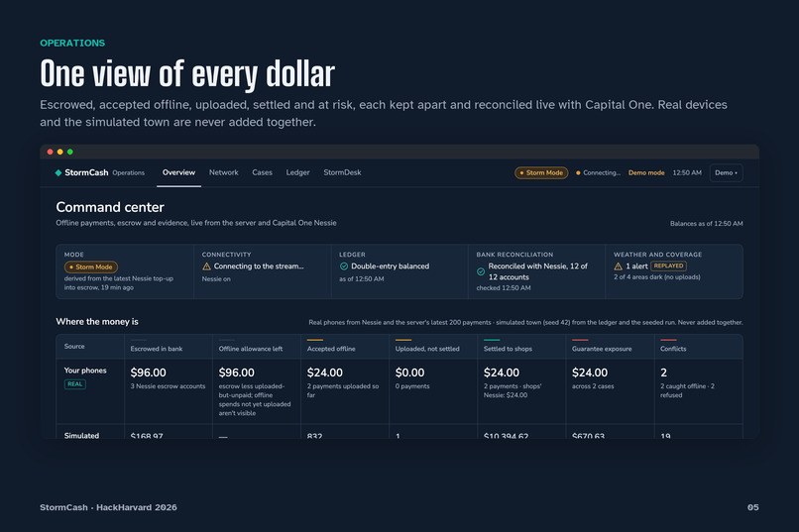The height and width of the screenshot is (532, 799).
Task: Click the REPLAYED badge
Action: pos(668,266)
